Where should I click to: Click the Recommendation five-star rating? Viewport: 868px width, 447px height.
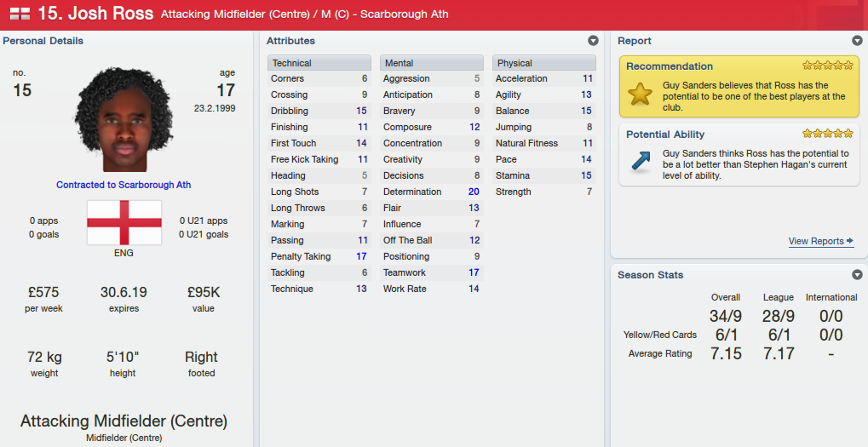[828, 66]
